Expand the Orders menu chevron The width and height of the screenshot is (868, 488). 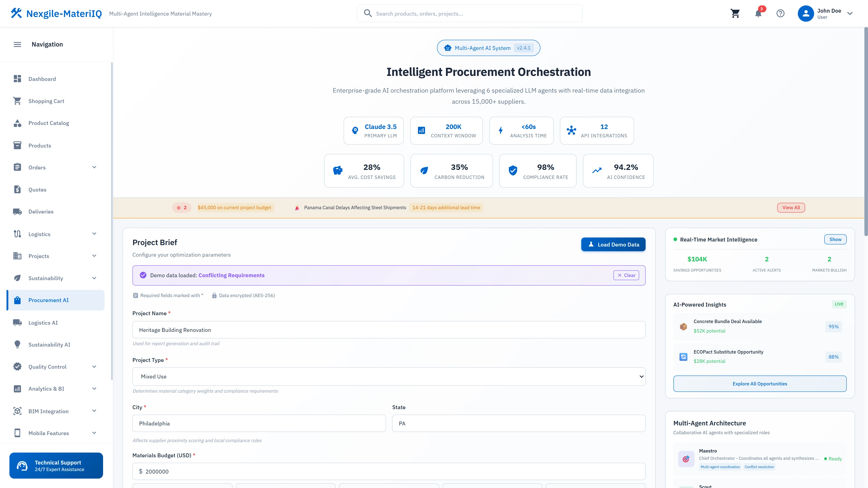[94, 167]
